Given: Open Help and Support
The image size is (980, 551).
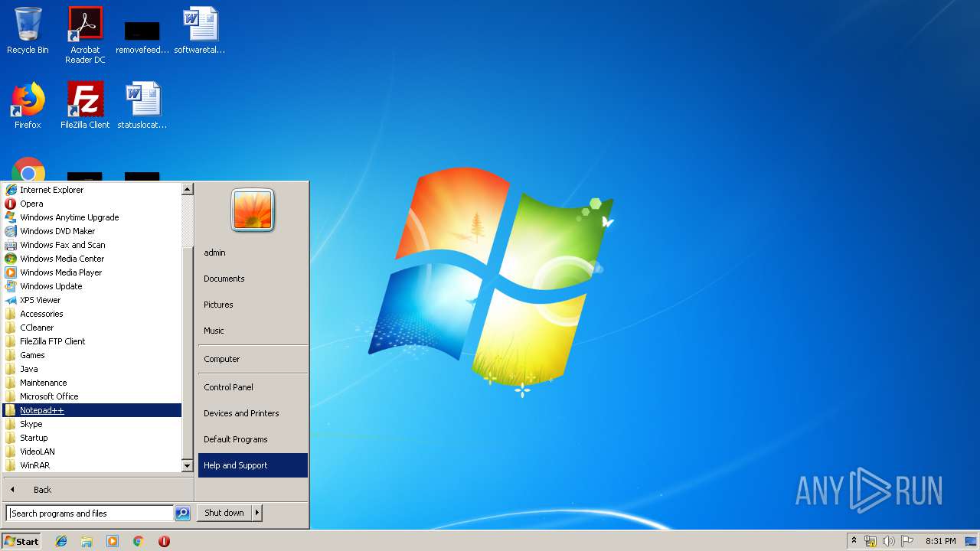Looking at the screenshot, I should coord(253,465).
